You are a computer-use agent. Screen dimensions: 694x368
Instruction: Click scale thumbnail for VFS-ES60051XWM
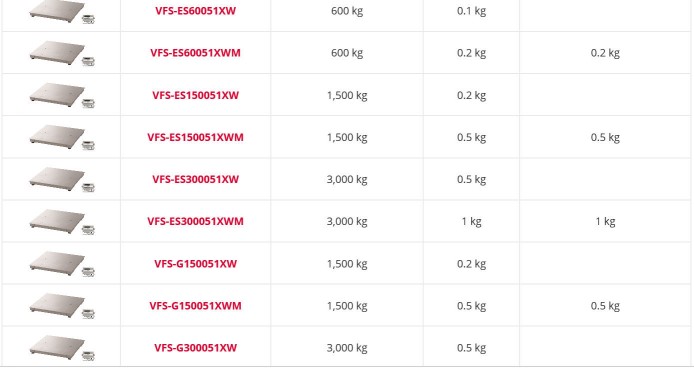point(62,54)
